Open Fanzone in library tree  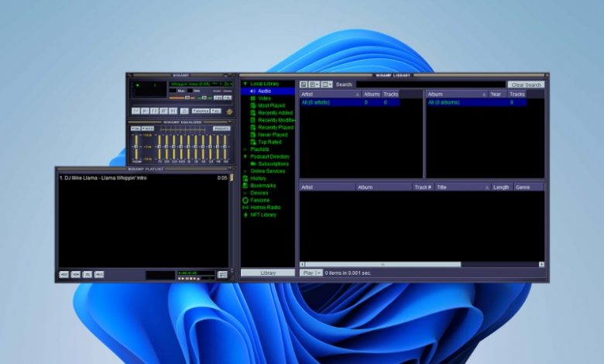click(259, 201)
